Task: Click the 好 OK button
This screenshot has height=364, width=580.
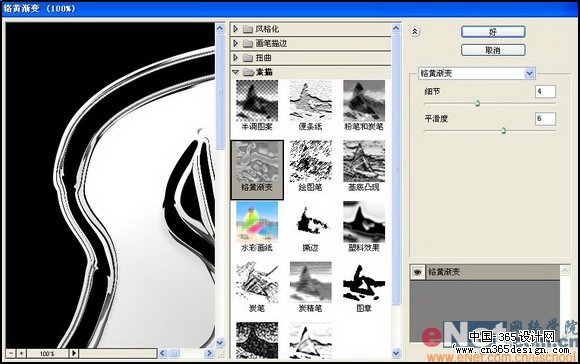Action: (x=493, y=32)
